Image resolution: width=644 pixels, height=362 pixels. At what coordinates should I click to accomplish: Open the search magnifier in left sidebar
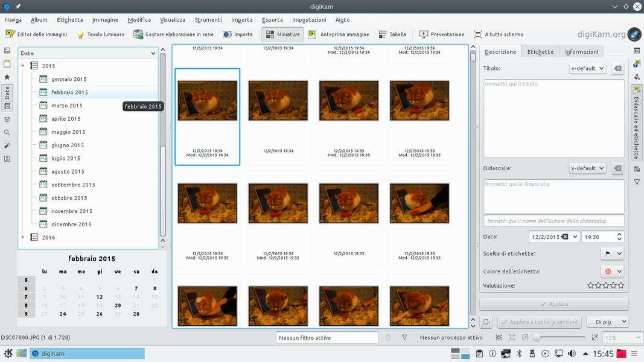[7, 132]
